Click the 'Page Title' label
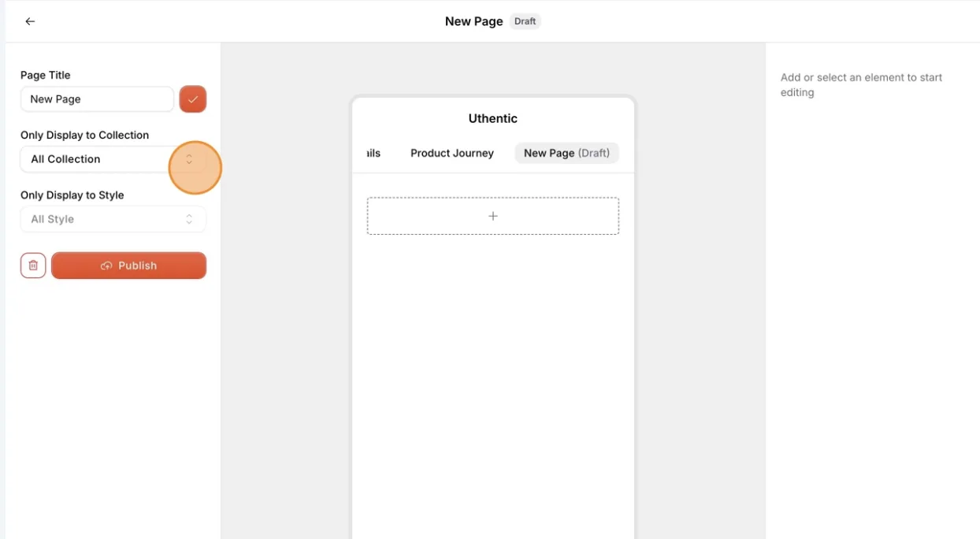Screen dimensions: 980x539 (46, 75)
